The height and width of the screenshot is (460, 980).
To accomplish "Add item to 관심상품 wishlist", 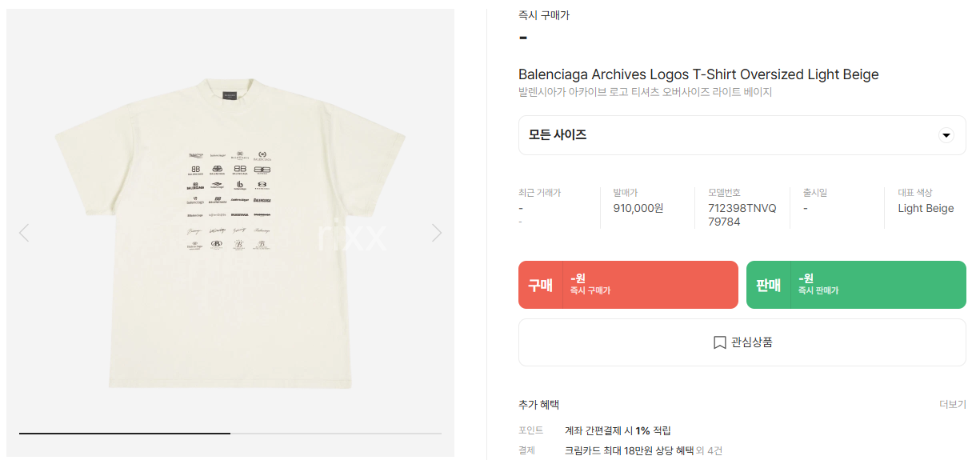I will 742,342.
